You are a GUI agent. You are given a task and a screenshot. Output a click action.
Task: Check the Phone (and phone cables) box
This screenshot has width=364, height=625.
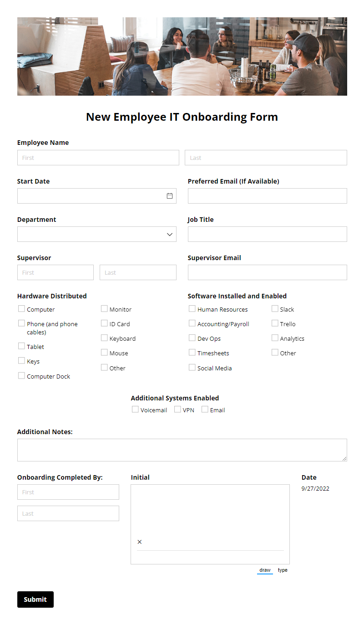point(21,323)
